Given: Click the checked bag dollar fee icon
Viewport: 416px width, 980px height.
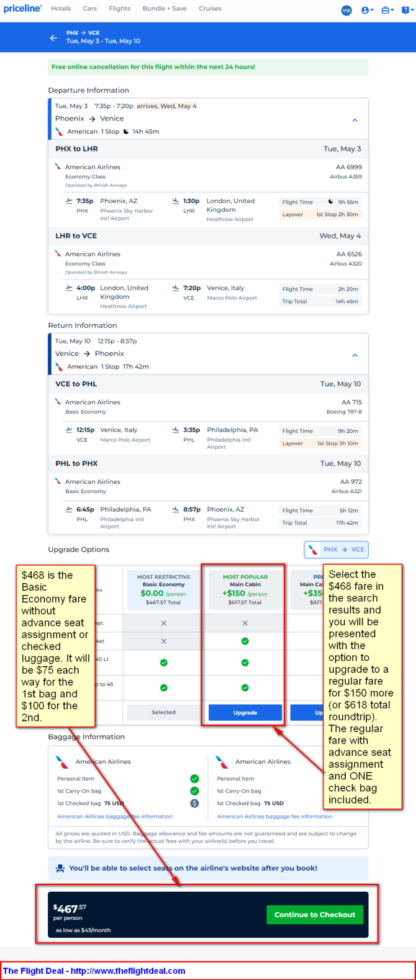Looking at the screenshot, I should pos(194,803).
